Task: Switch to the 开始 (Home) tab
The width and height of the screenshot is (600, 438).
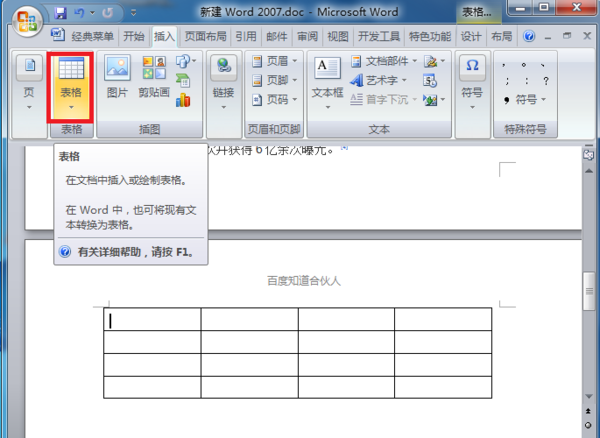Action: coord(134,37)
